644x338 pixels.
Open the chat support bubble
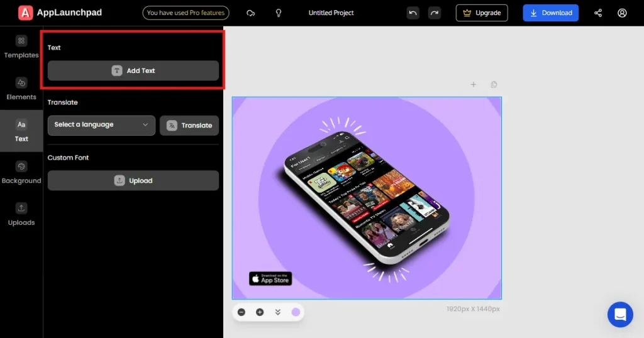(x=620, y=315)
